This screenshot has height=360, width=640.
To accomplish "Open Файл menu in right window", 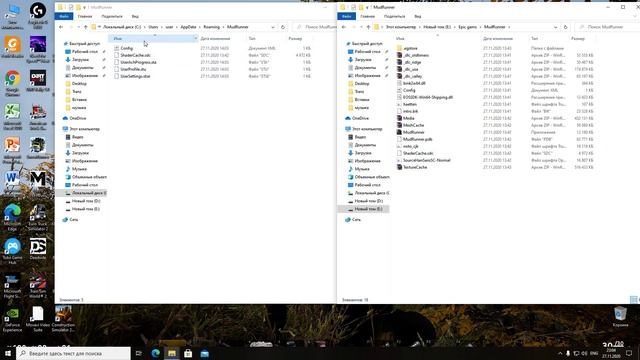I will (347, 16).
